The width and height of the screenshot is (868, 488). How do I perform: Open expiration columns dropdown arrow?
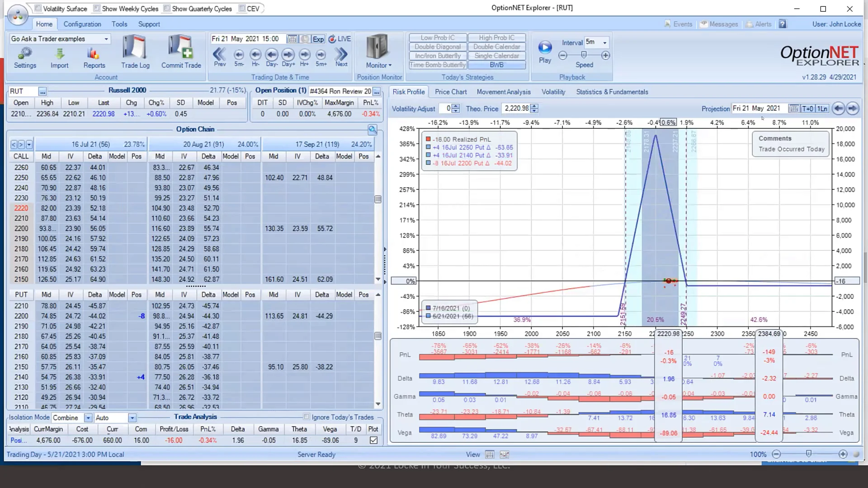29,145
